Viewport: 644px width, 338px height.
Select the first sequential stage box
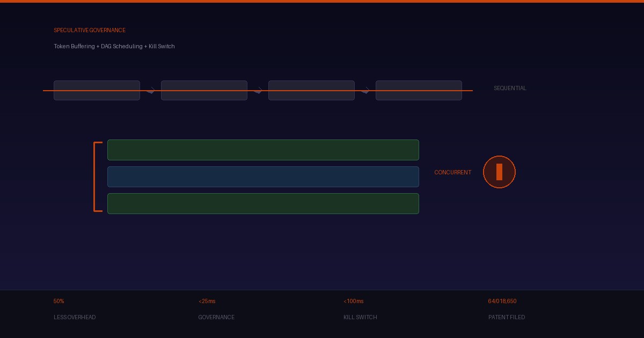point(97,90)
